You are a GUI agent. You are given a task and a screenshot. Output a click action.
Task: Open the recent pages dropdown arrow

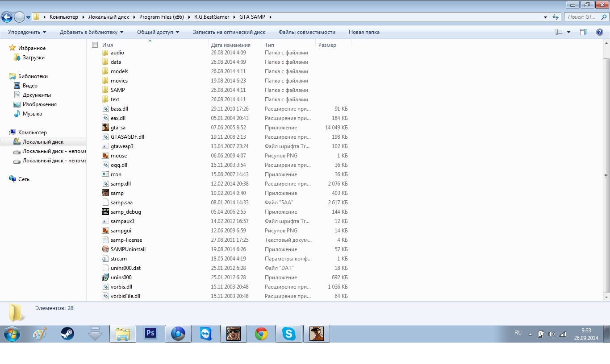point(28,17)
